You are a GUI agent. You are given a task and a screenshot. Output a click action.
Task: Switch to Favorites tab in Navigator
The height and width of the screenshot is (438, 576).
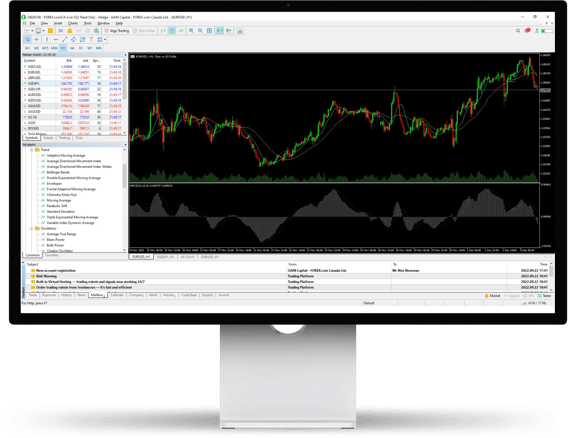click(x=51, y=255)
